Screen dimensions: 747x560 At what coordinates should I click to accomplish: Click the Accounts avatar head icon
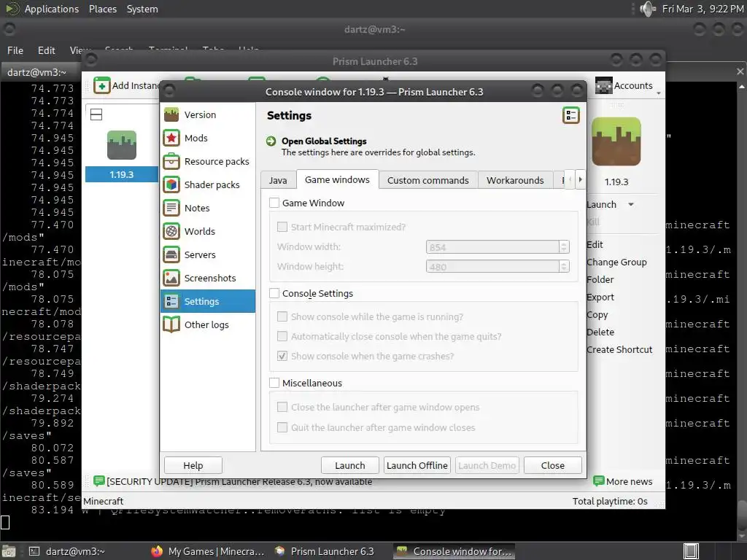(603, 86)
